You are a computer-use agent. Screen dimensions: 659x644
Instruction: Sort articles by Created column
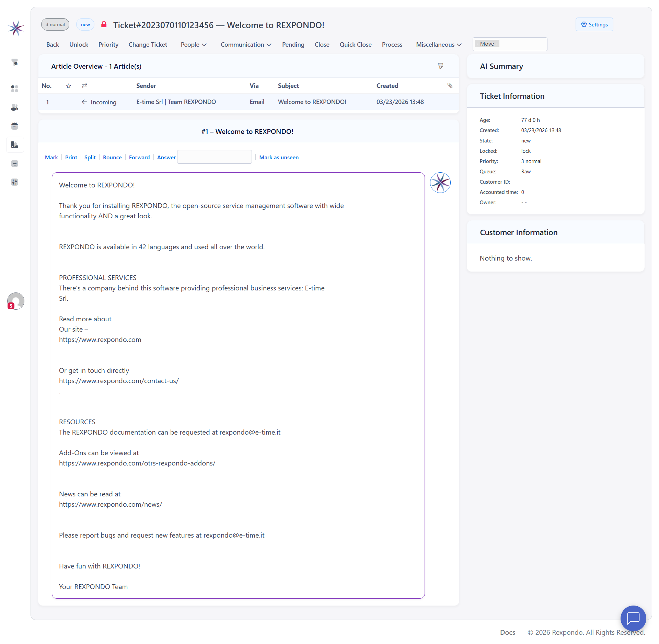click(388, 86)
